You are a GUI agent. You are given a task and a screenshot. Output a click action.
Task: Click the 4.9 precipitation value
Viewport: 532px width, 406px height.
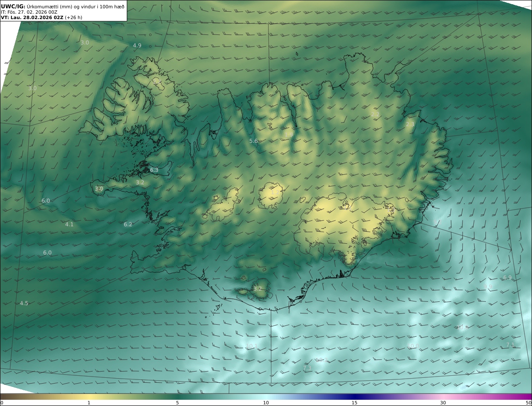point(137,45)
